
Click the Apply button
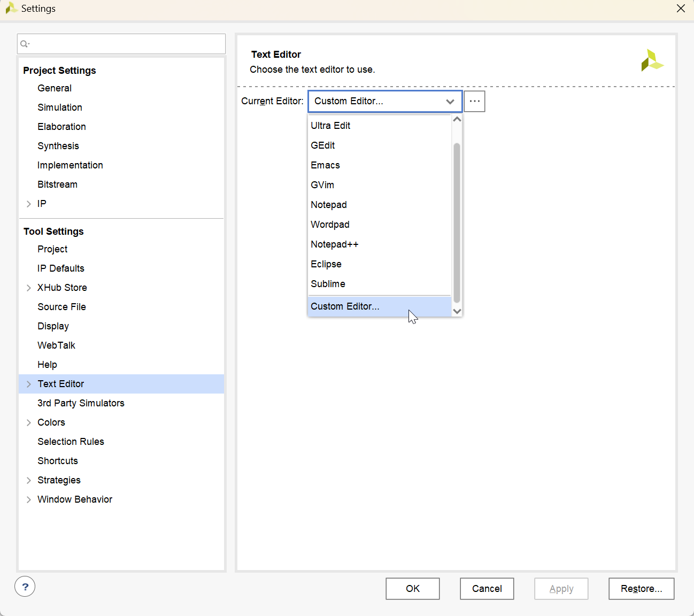pyautogui.click(x=561, y=589)
